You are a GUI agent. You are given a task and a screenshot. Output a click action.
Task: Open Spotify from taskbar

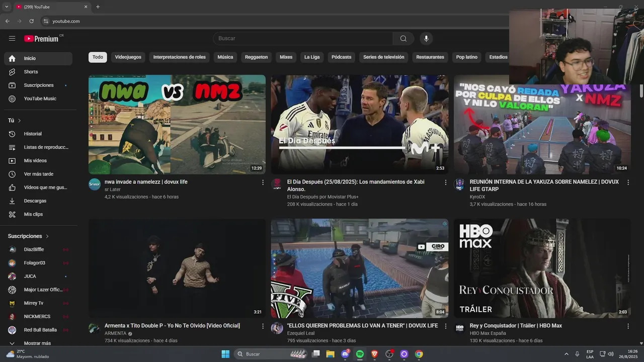[x=360, y=354]
